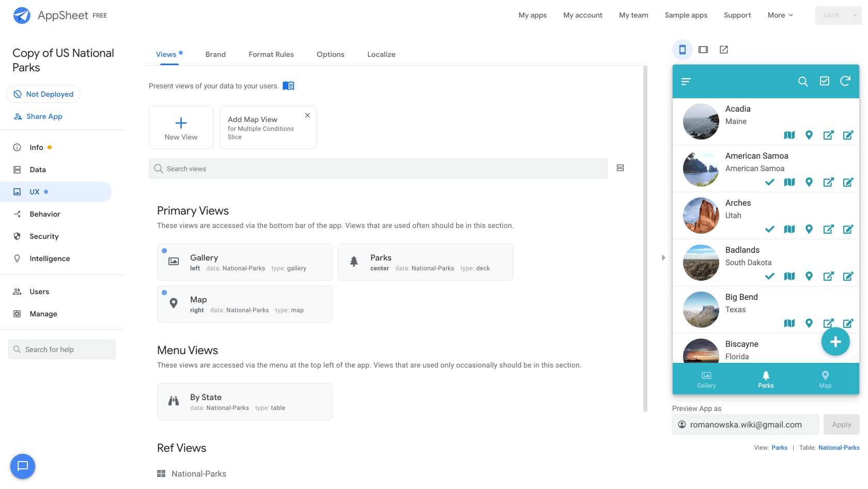This screenshot has width=868, height=489.
Task: Switch to Gallery view in preview bottom bar
Action: (706, 379)
